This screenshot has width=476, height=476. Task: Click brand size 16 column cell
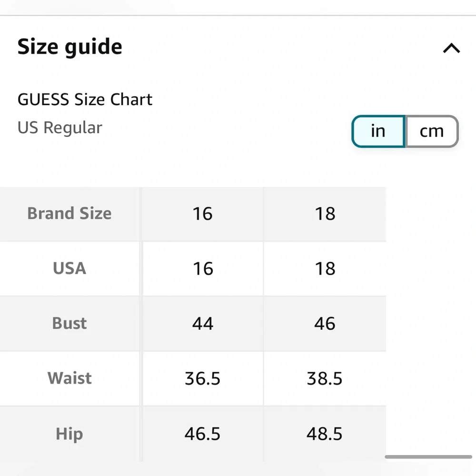(x=203, y=214)
